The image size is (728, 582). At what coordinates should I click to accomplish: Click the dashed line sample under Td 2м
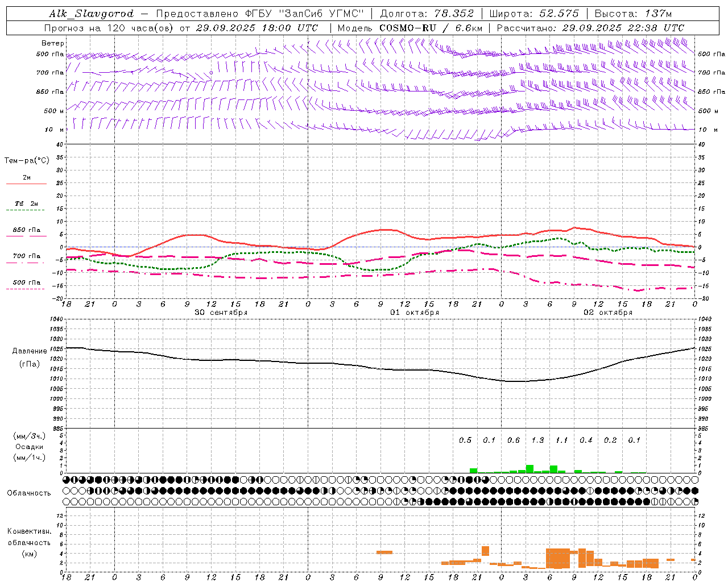pyautogui.click(x=25, y=210)
